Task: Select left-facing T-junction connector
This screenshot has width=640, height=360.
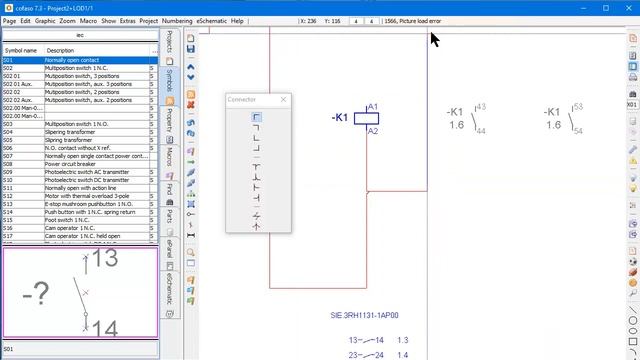Action: click(x=256, y=198)
